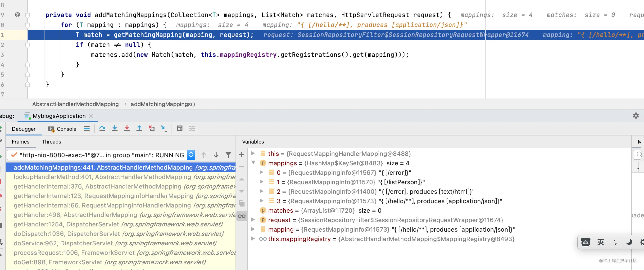Image resolution: width=644 pixels, height=270 pixels.
Task: Select the matches ArrayList variable row
Action: [x=440, y=211]
